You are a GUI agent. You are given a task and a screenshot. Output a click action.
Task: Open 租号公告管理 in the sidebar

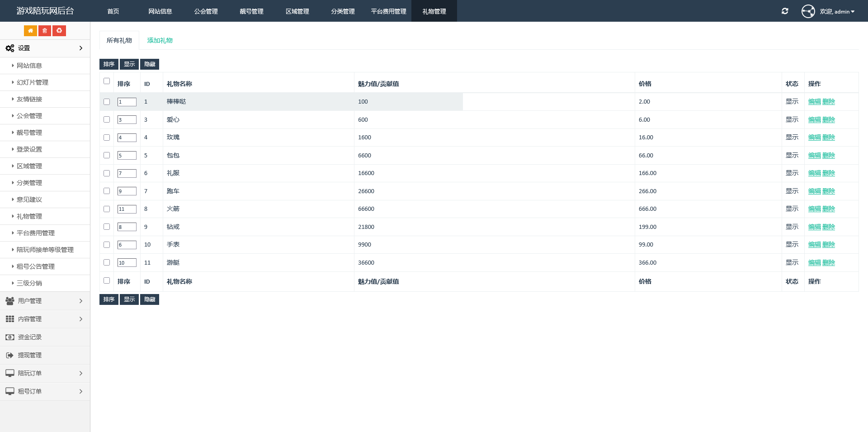pyautogui.click(x=36, y=266)
